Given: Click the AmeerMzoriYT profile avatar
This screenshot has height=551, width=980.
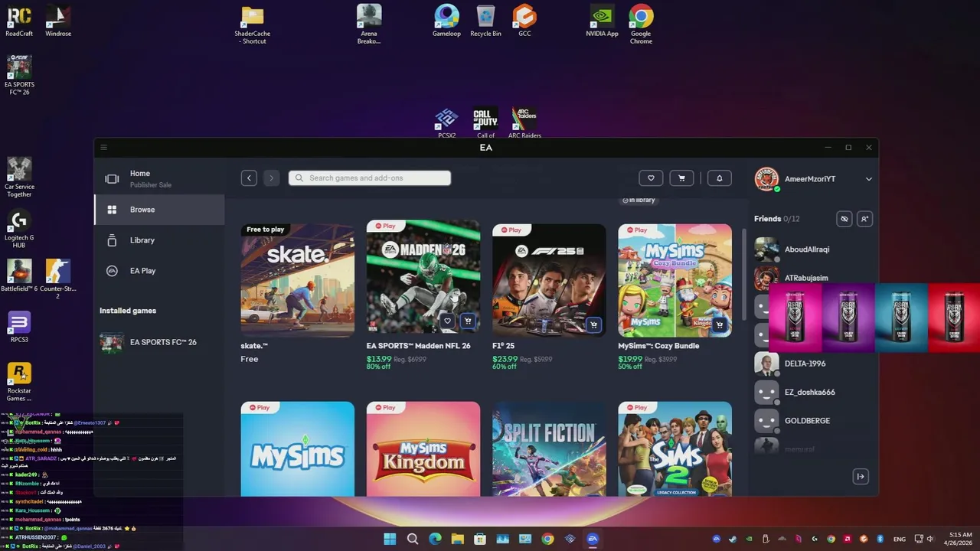Looking at the screenshot, I should 766,179.
